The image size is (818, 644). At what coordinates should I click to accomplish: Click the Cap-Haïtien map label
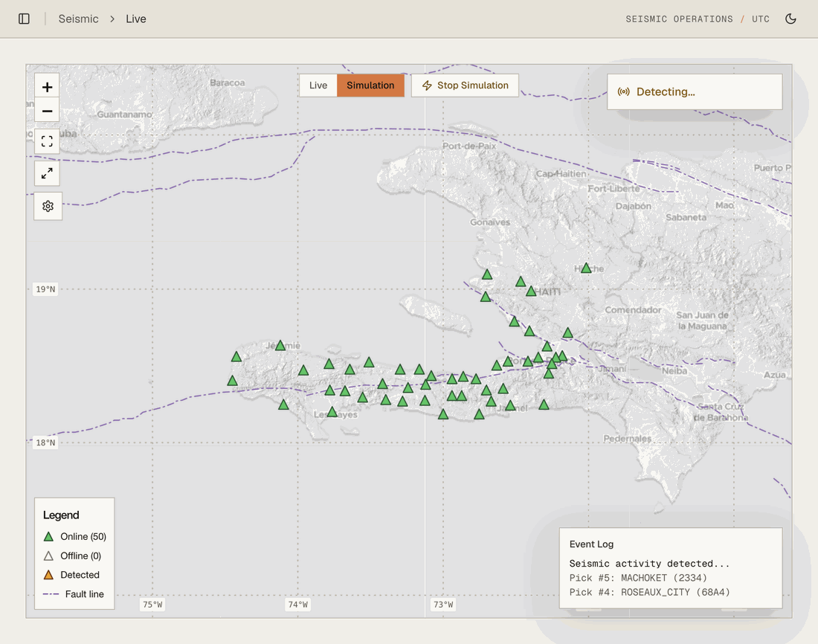click(x=561, y=173)
